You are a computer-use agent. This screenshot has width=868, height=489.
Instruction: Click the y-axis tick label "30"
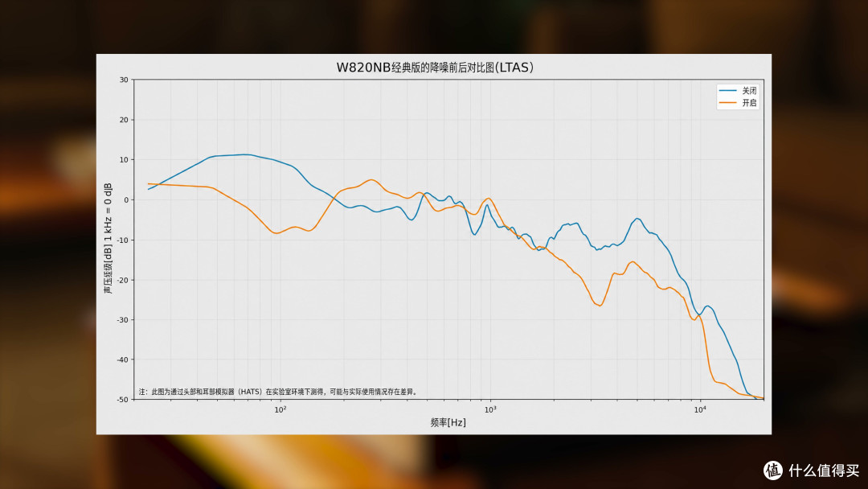pos(124,80)
